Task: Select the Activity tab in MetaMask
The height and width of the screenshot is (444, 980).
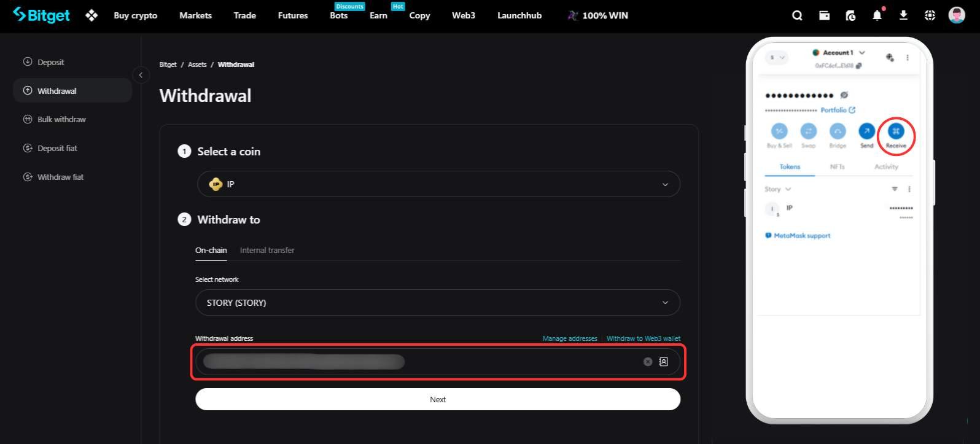Action: click(886, 166)
